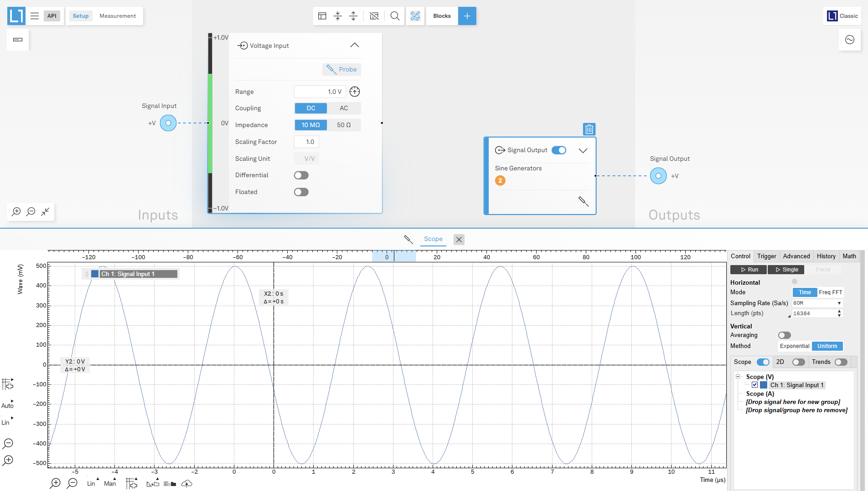Collapse the Scope (V) tree group
This screenshot has height=491, width=868.
(738, 377)
